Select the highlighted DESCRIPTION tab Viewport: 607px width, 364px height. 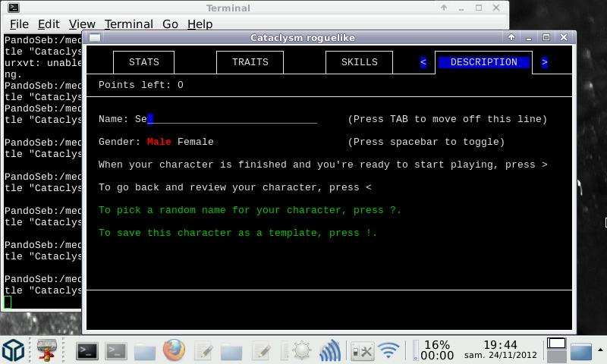coord(483,62)
